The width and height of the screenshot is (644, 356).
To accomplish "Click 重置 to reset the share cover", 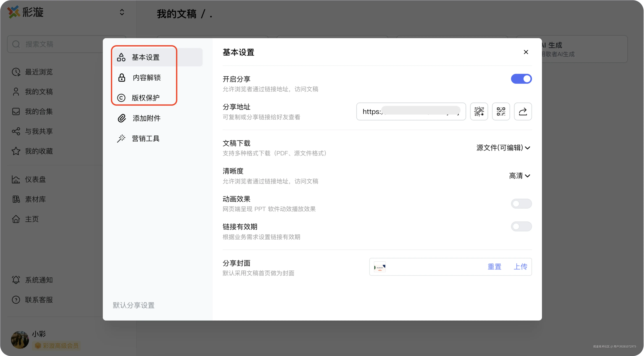I will 494,267.
